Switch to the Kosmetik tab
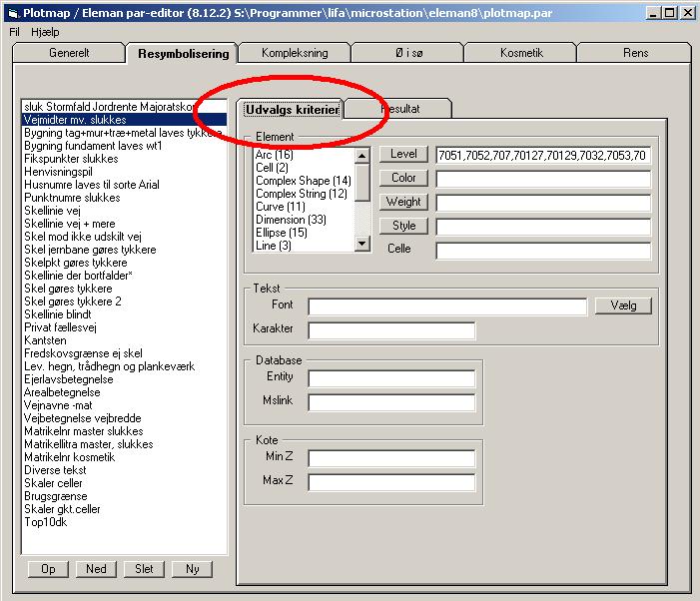Image resolution: width=700 pixels, height=601 pixels. (x=521, y=53)
